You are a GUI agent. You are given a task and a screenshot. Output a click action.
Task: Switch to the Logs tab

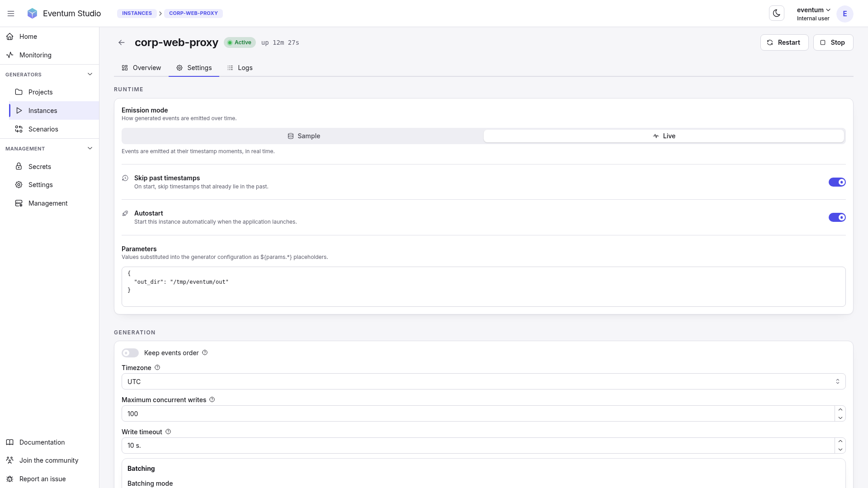click(x=240, y=68)
